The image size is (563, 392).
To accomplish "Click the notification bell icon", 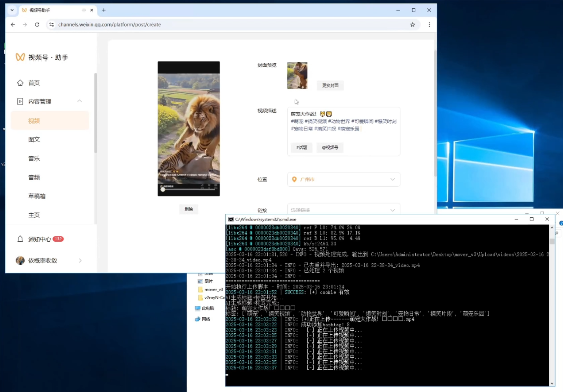I will (x=20, y=239).
